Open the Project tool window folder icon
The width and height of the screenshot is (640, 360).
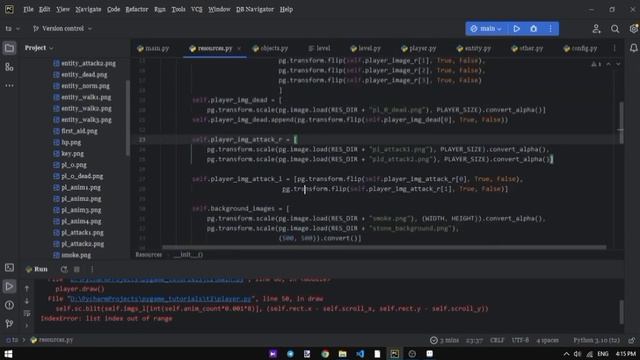pos(9,48)
